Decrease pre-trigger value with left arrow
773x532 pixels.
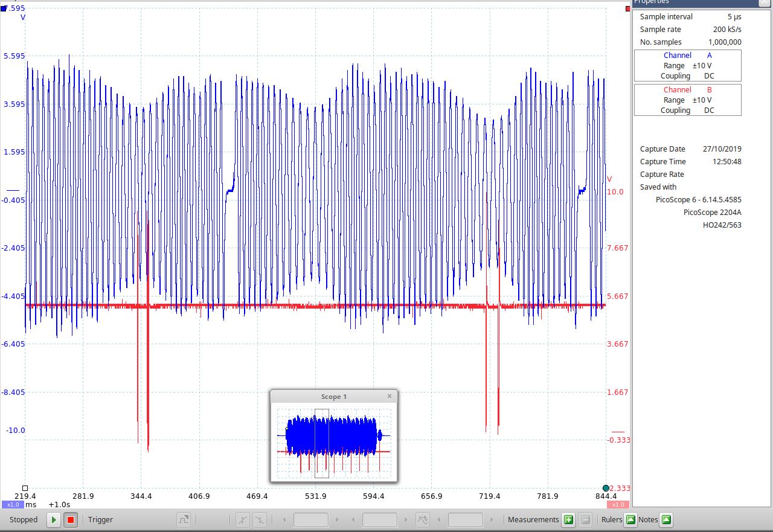click(x=353, y=519)
